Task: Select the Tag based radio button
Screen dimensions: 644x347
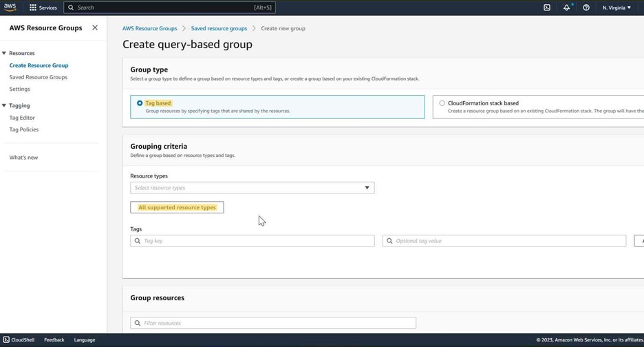Action: [140, 103]
